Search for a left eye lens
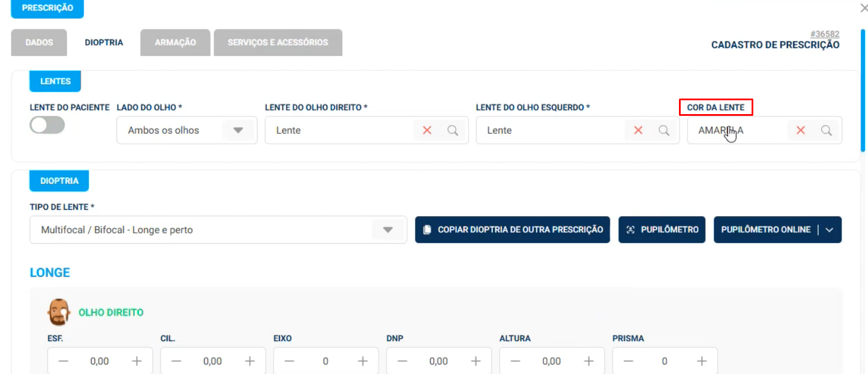868x374 pixels. coord(664,131)
